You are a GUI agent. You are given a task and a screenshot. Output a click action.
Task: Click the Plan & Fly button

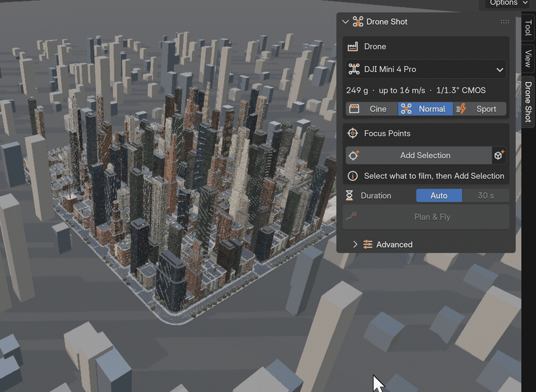click(x=426, y=217)
